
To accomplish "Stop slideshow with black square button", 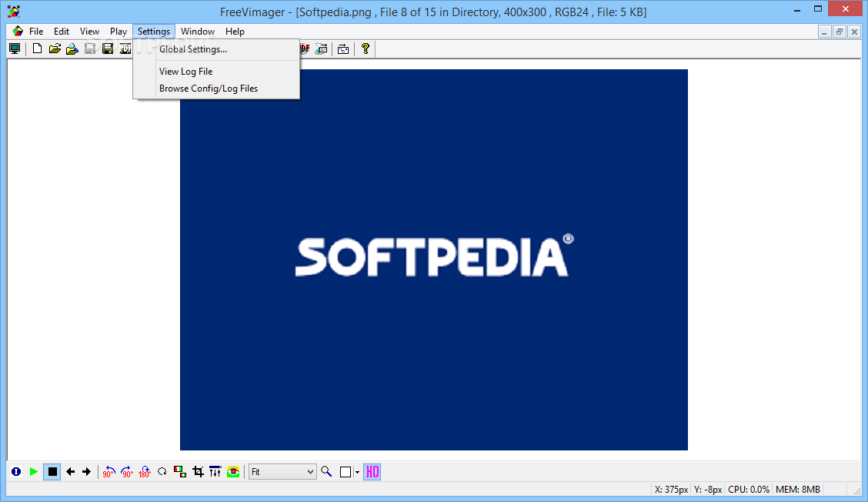I will pyautogui.click(x=52, y=471).
